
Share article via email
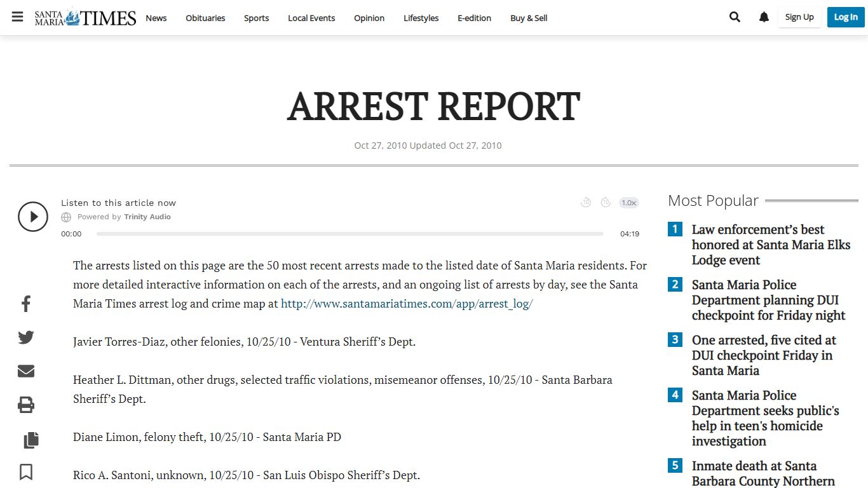click(26, 371)
